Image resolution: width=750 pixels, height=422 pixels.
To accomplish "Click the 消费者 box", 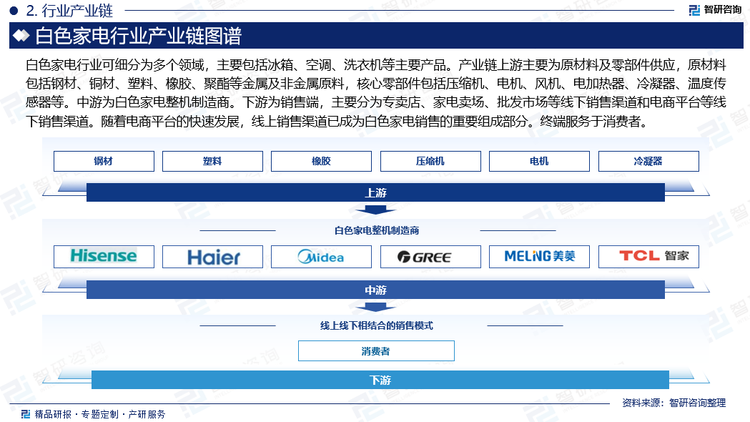I will coord(376,351).
